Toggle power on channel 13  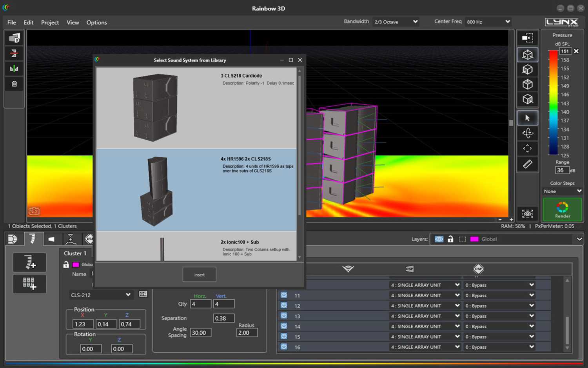pyautogui.click(x=283, y=316)
